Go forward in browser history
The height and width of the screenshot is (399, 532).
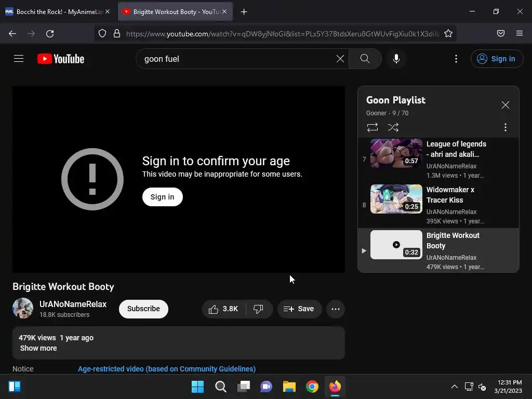click(31, 34)
